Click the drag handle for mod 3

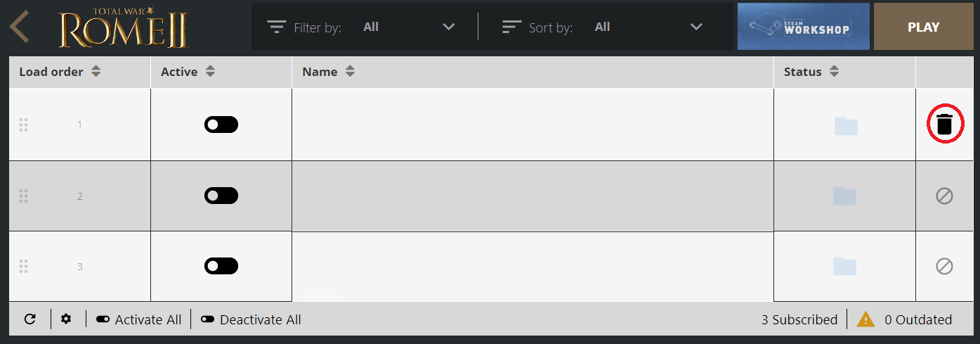point(23,266)
